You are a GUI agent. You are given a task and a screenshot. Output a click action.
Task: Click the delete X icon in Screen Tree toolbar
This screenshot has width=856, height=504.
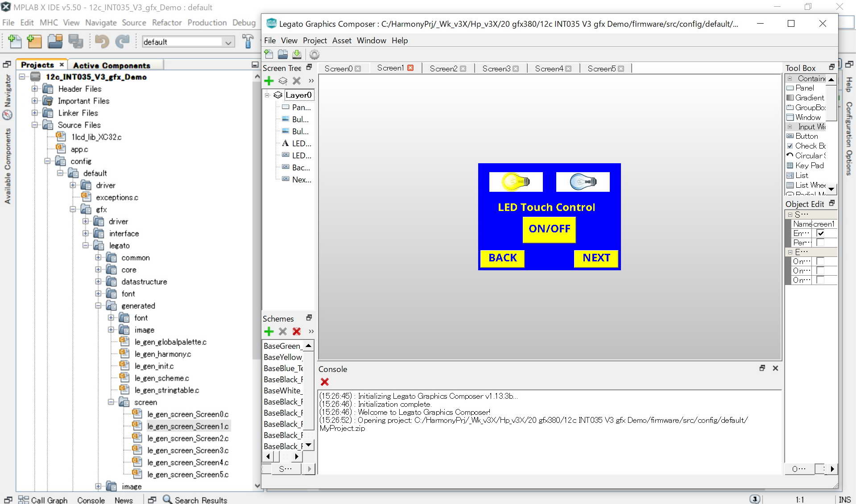coord(297,81)
